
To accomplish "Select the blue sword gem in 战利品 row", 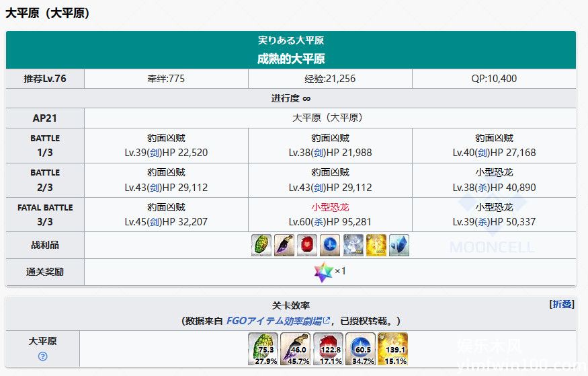I will (x=330, y=246).
